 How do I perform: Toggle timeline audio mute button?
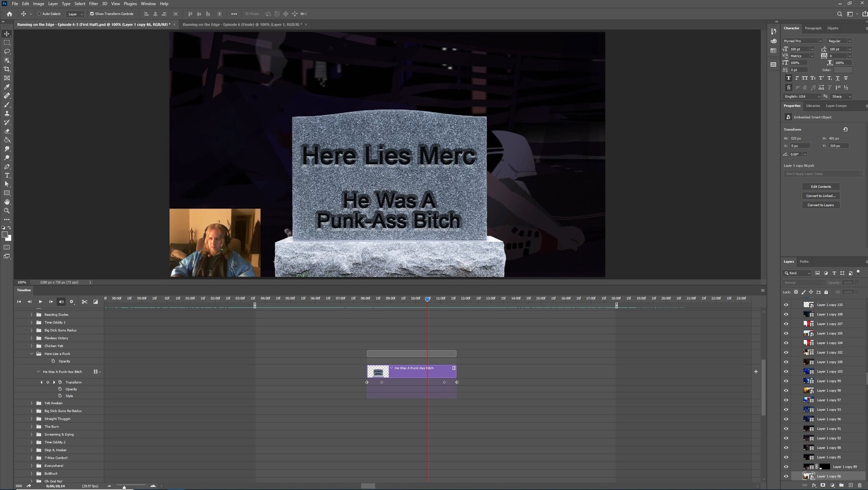(x=61, y=302)
